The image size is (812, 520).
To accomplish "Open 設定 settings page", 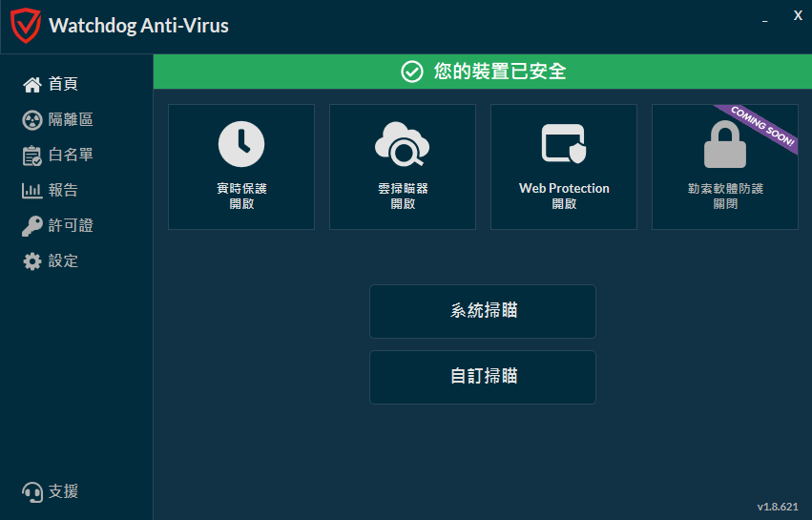I will click(x=63, y=260).
